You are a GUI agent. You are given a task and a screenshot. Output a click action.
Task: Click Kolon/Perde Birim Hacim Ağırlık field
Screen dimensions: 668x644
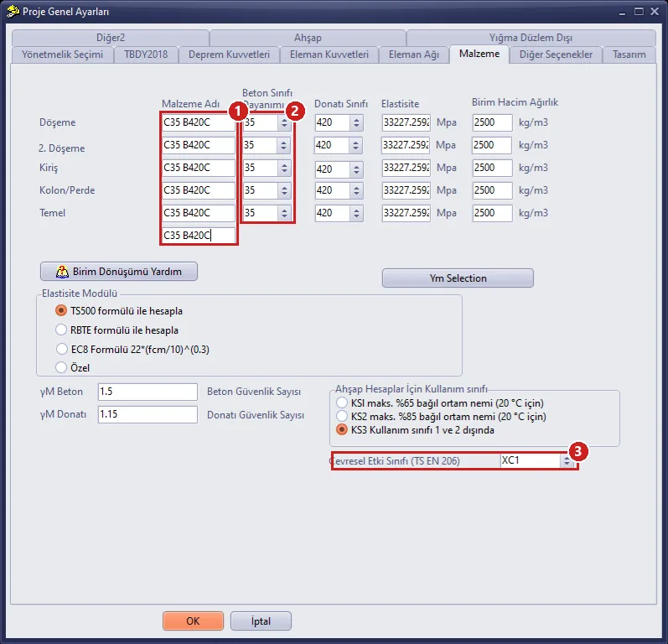point(493,190)
